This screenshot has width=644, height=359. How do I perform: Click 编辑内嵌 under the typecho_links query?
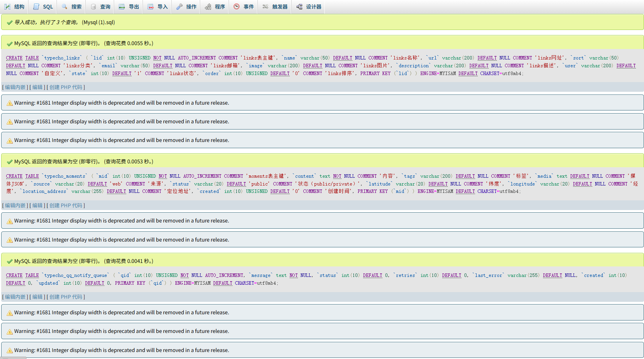pyautogui.click(x=15, y=87)
